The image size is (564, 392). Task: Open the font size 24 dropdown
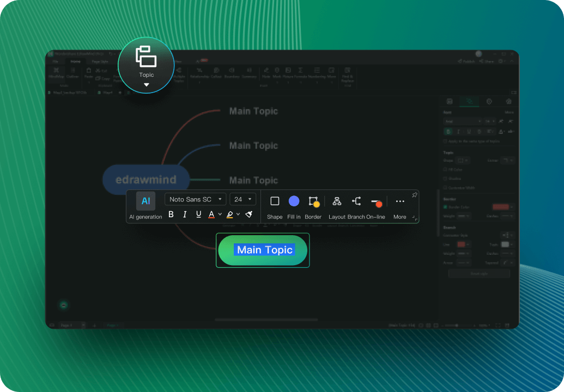tap(243, 199)
